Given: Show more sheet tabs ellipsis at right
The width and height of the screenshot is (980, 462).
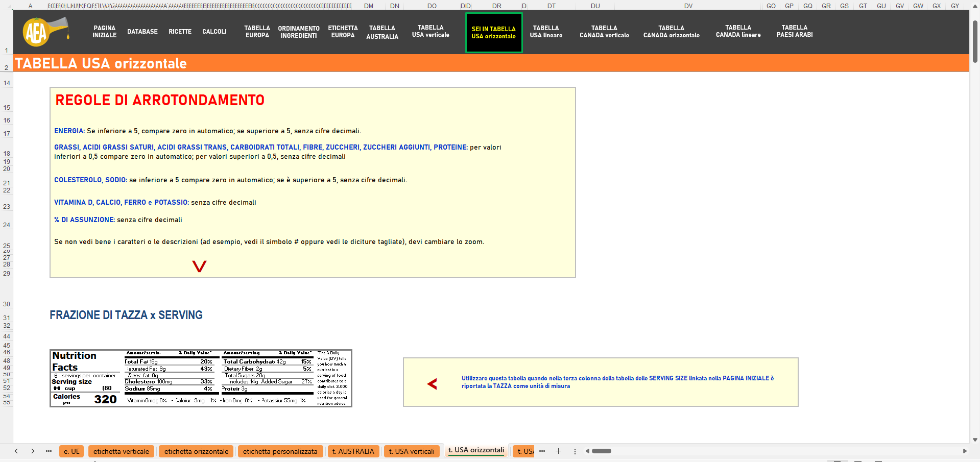Looking at the screenshot, I should [x=542, y=451].
